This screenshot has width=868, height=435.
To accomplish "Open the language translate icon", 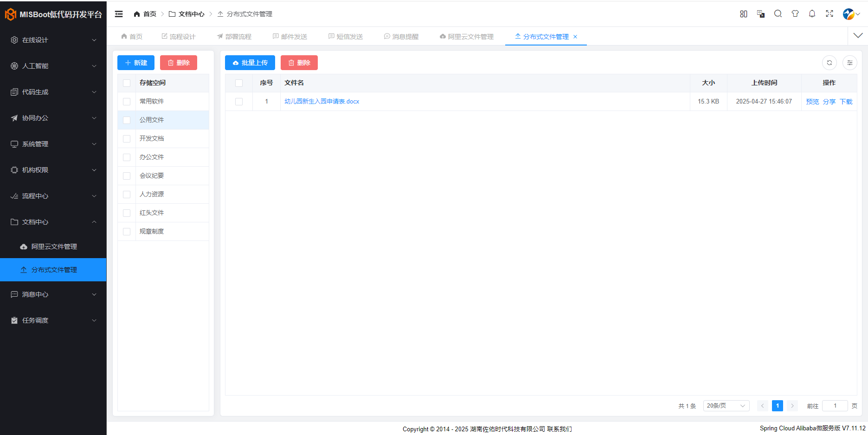I will point(761,14).
